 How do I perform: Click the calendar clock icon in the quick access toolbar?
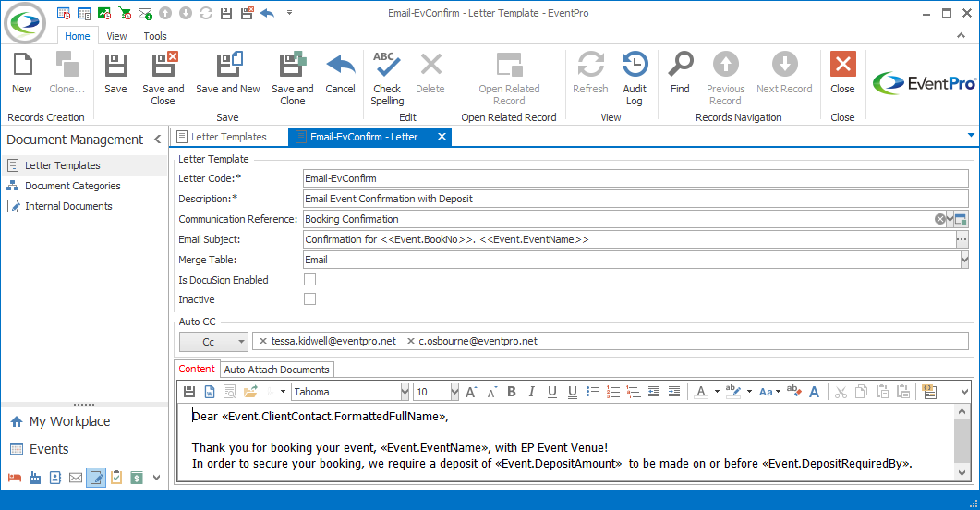(64, 13)
